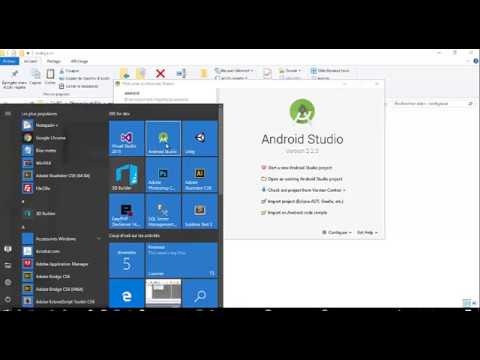
Task: Switch to the Accueil ribbon tab
Action: 31,61
